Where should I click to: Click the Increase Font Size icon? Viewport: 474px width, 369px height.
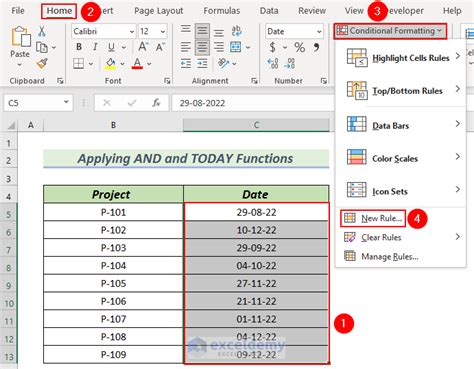click(x=143, y=47)
